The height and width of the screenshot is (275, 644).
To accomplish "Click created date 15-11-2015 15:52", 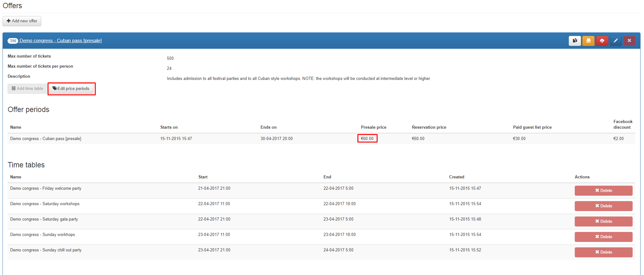I will pos(465,250).
